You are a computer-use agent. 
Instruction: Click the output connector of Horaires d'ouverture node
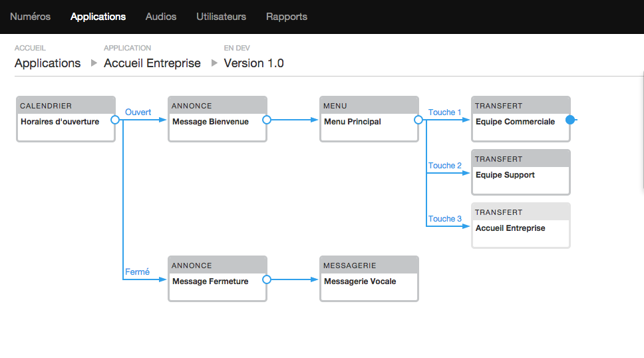tap(114, 120)
